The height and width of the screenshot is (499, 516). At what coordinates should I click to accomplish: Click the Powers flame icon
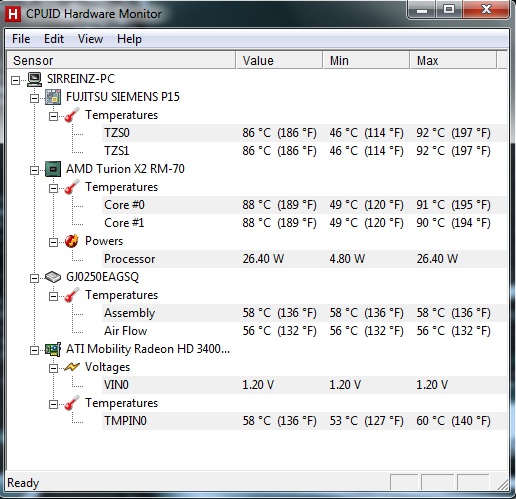tap(72, 241)
